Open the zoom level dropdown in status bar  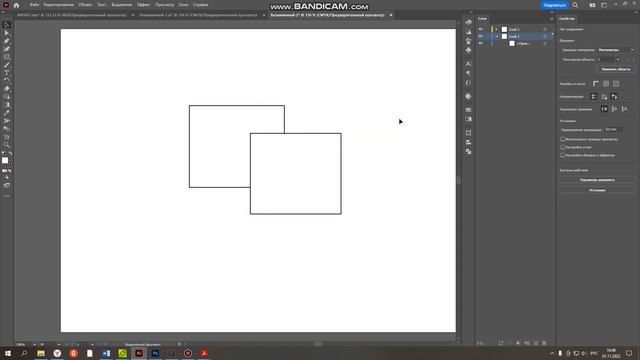pyautogui.click(x=34, y=345)
